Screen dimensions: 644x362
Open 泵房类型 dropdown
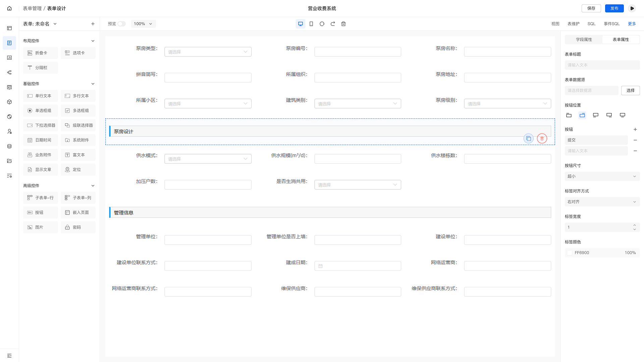click(x=208, y=52)
